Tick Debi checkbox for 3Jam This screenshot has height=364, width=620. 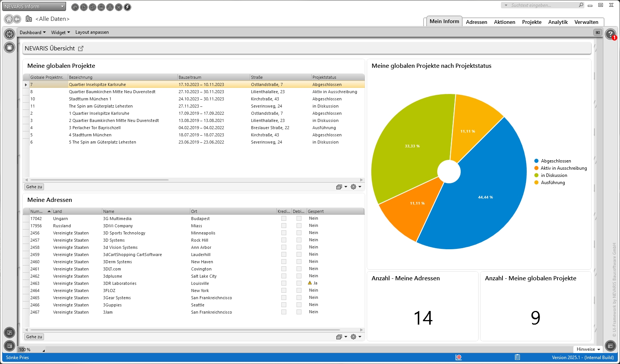299,312
